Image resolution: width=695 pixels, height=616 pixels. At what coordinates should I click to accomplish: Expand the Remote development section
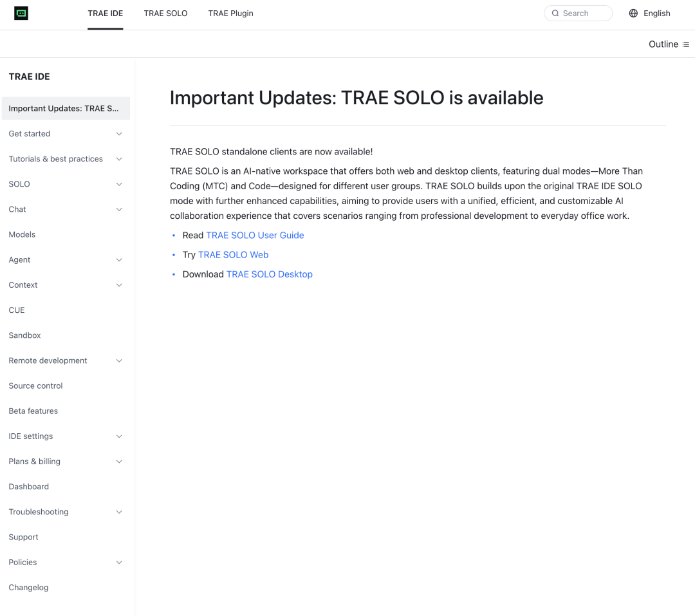(x=119, y=361)
